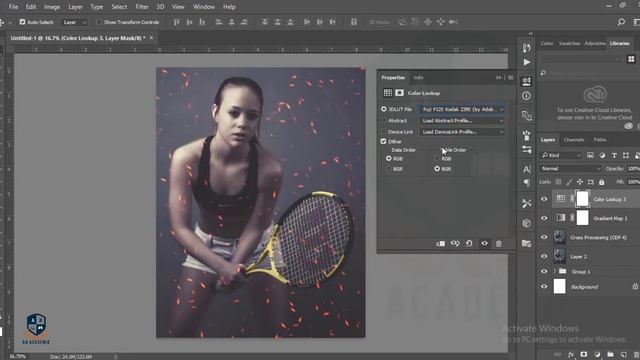Open the Properties panel icon in dock
Viewport: 640px width, 360px height.
527,81
